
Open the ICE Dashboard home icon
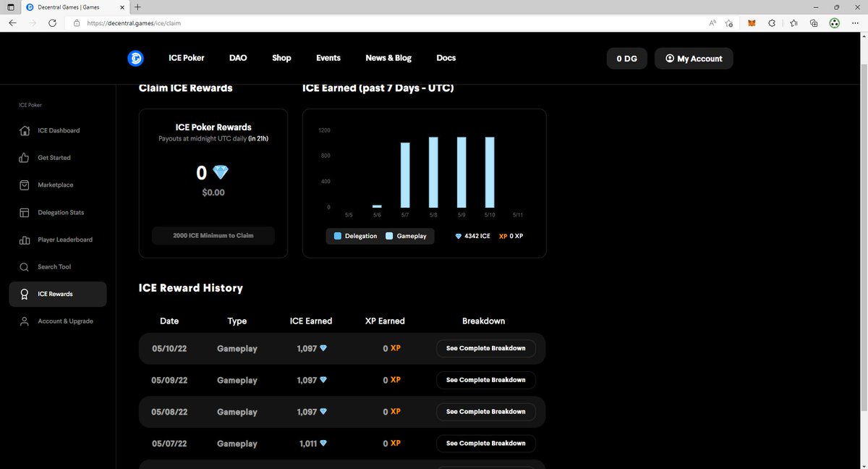click(24, 130)
